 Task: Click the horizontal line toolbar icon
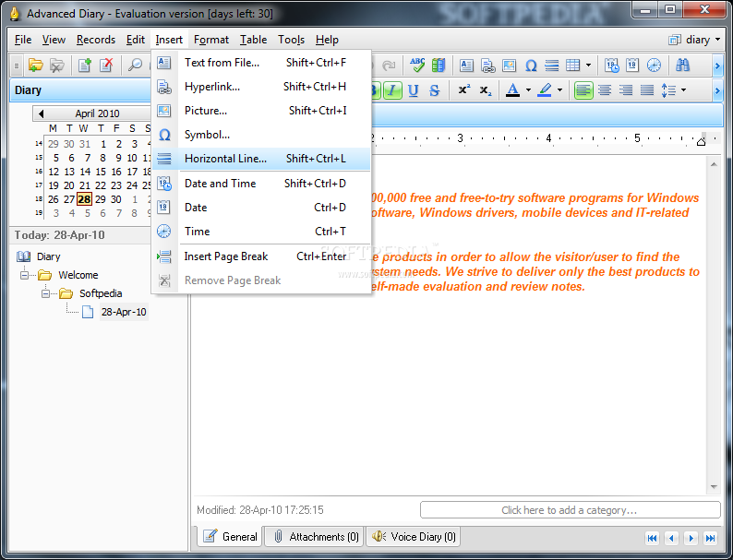[x=552, y=66]
